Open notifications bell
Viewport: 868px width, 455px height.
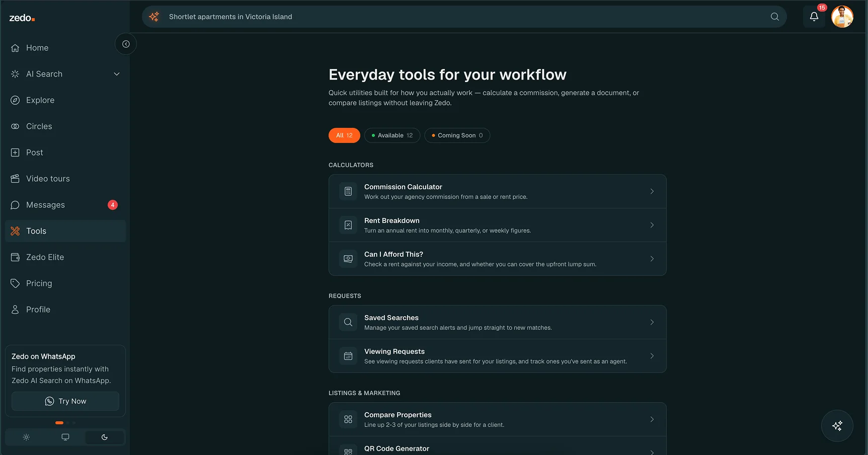pyautogui.click(x=814, y=17)
